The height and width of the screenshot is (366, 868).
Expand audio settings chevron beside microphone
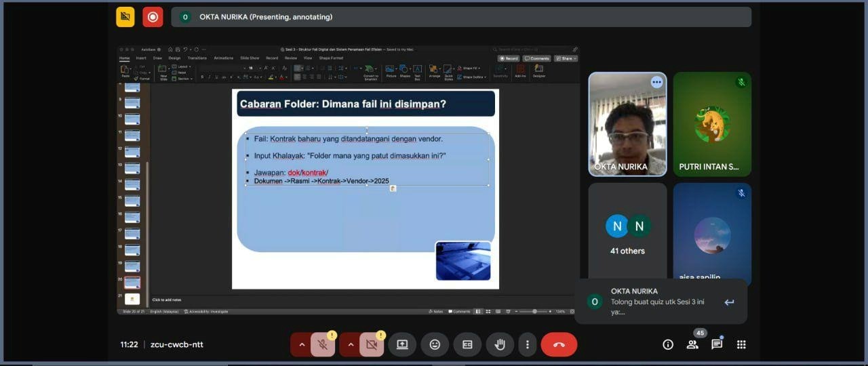tap(302, 344)
